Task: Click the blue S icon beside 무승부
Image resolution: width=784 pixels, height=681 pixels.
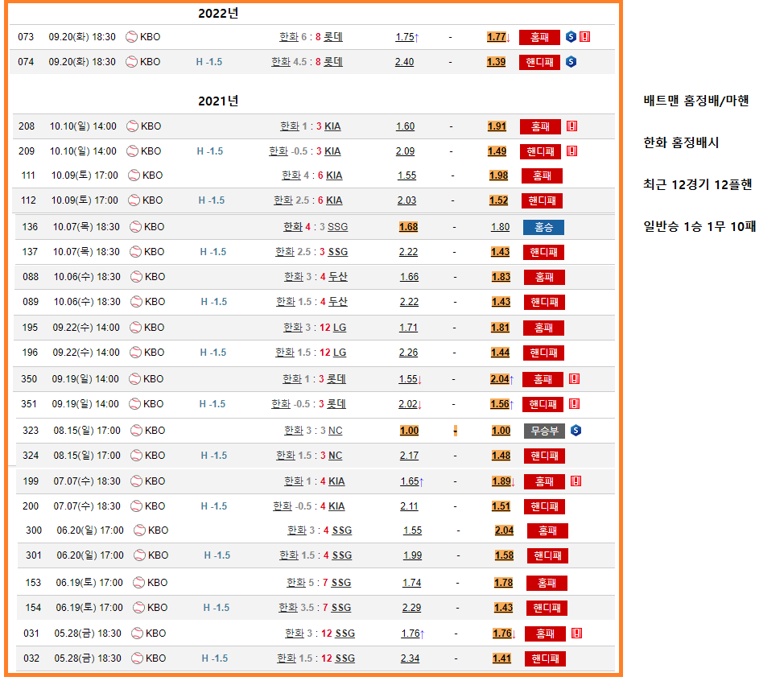Action: coord(576,431)
